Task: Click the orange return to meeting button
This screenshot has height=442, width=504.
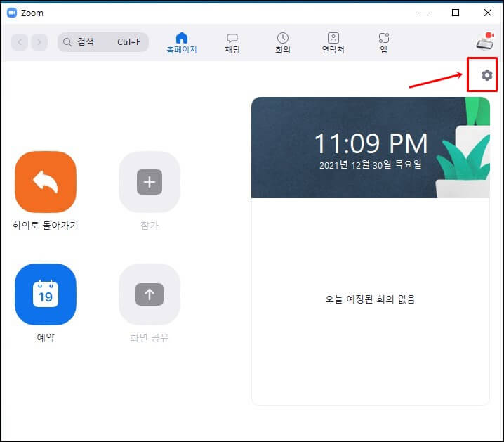Action: coord(46,182)
